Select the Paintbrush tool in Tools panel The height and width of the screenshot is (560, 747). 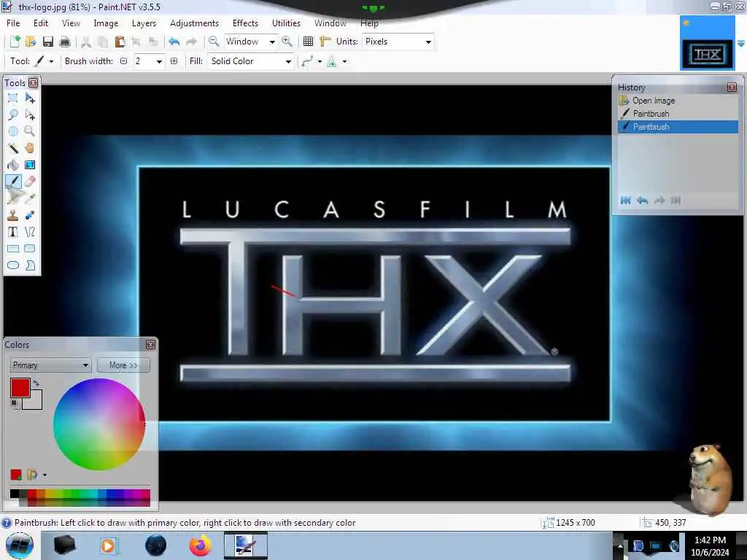[13, 182]
